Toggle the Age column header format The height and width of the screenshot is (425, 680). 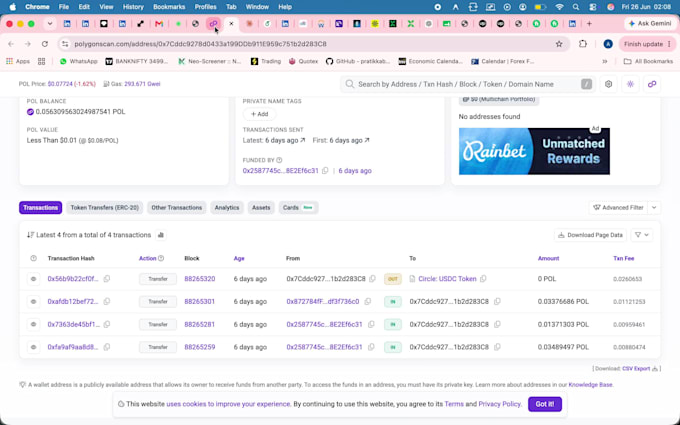coord(239,258)
